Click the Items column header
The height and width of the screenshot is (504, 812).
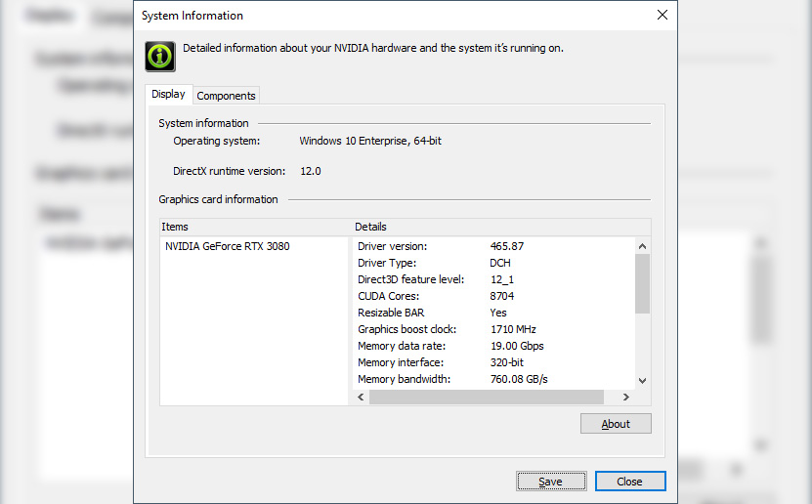pos(254,227)
